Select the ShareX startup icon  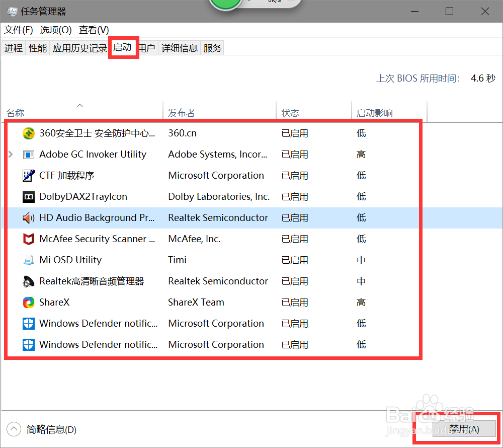click(x=29, y=302)
